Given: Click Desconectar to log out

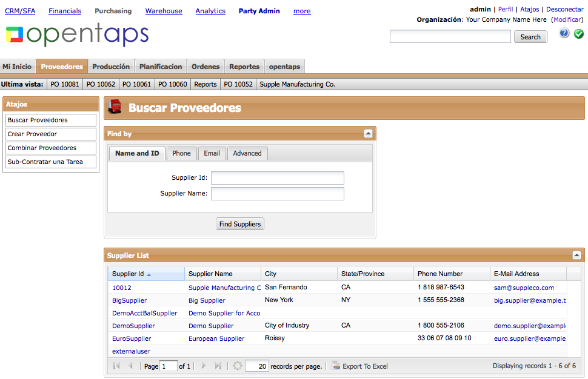Looking at the screenshot, I should (565, 9).
